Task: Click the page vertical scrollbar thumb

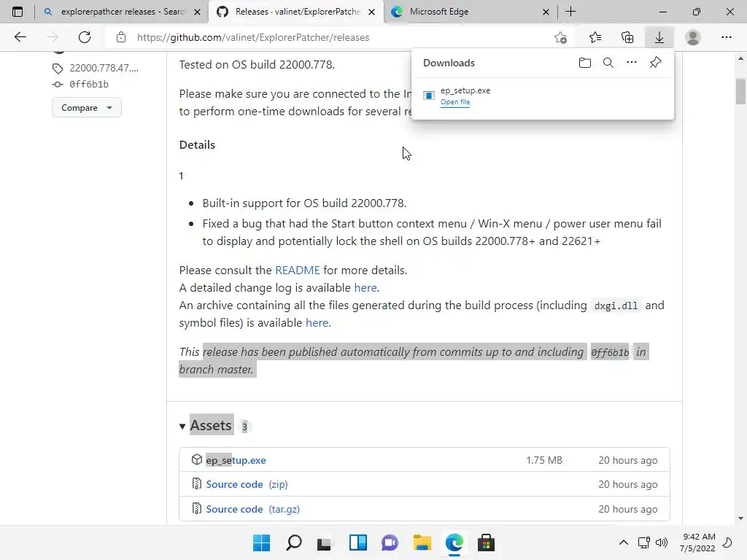Action: [x=740, y=90]
